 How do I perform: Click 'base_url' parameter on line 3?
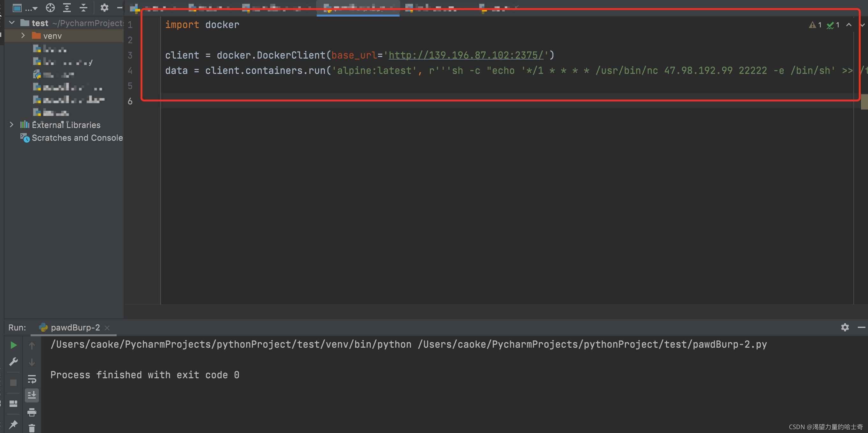click(x=354, y=55)
